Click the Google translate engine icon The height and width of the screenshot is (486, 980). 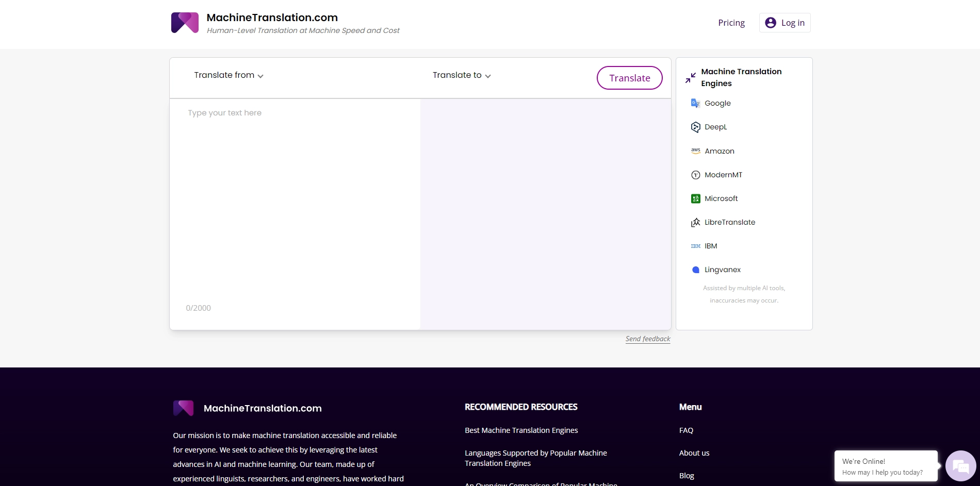click(x=695, y=103)
